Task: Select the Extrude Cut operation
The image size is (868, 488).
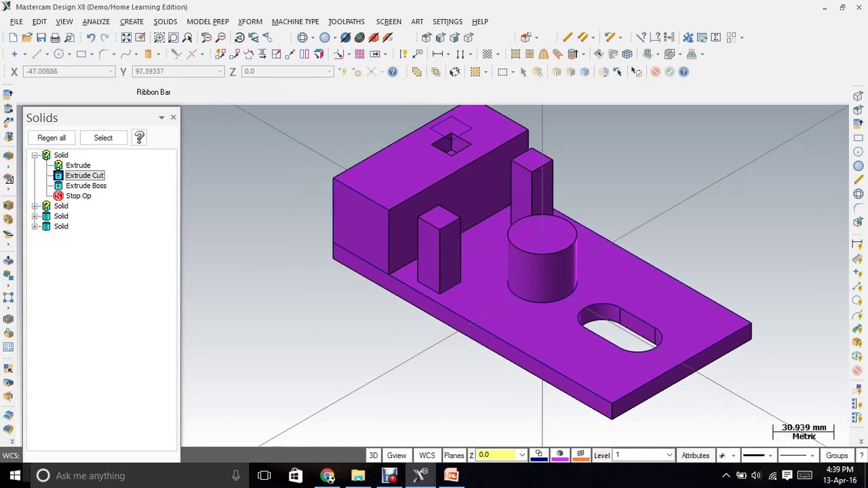Action: coord(85,176)
